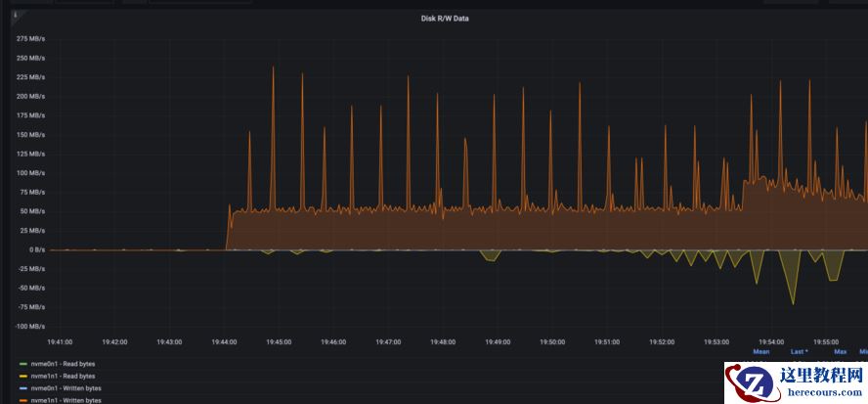The width and height of the screenshot is (868, 404).
Task: Toggle the nvme1n1 - Written bytes series label
Action: coord(65,400)
